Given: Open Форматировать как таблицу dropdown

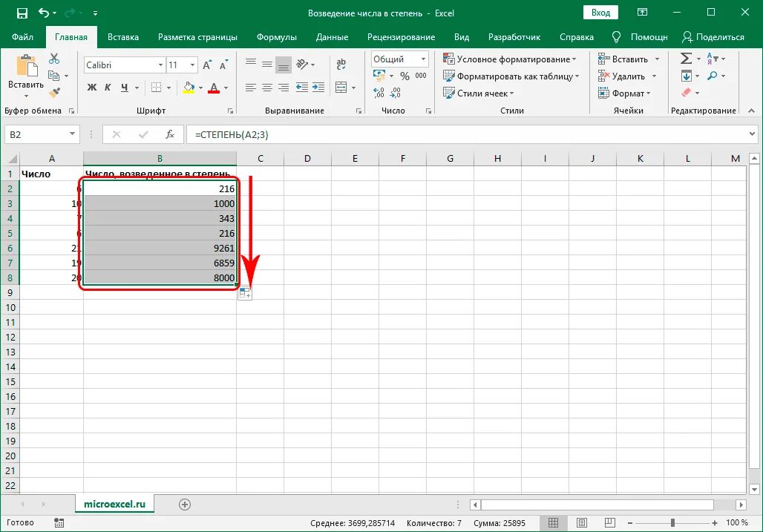Looking at the screenshot, I should pyautogui.click(x=511, y=76).
